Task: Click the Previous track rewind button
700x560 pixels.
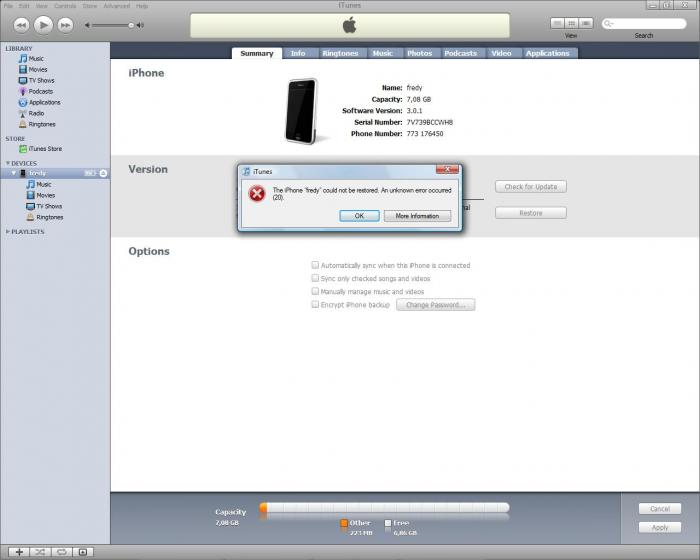Action: pyautogui.click(x=20, y=24)
